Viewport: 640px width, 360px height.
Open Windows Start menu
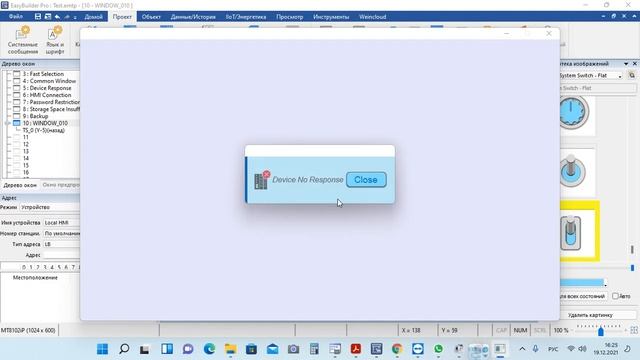(x=102, y=349)
